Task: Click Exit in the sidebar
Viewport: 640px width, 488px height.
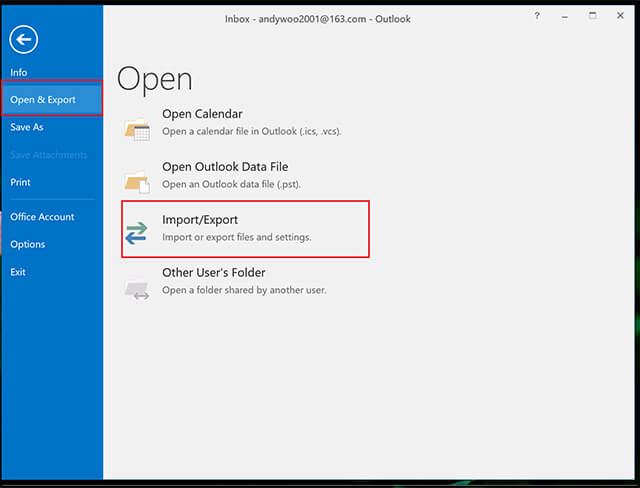Action: coord(18,272)
